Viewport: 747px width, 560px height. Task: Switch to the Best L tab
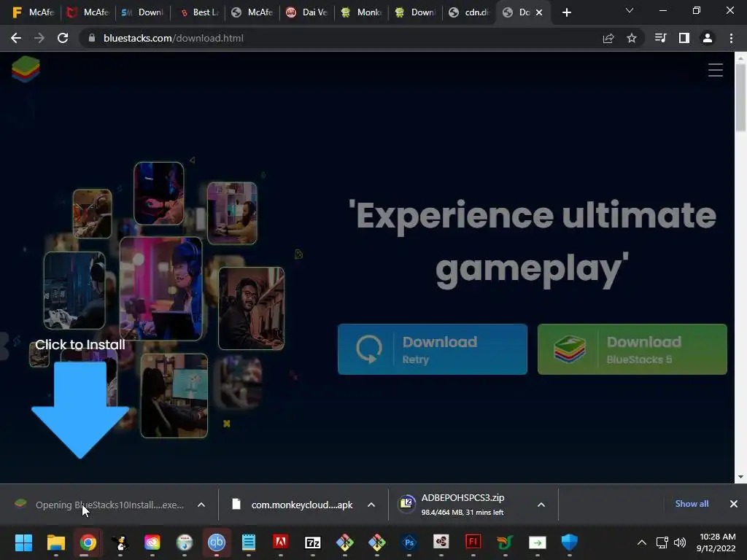pos(199,12)
